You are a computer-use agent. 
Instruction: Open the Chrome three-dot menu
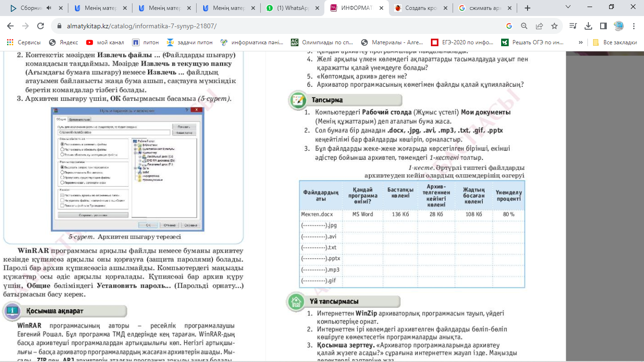633,26
